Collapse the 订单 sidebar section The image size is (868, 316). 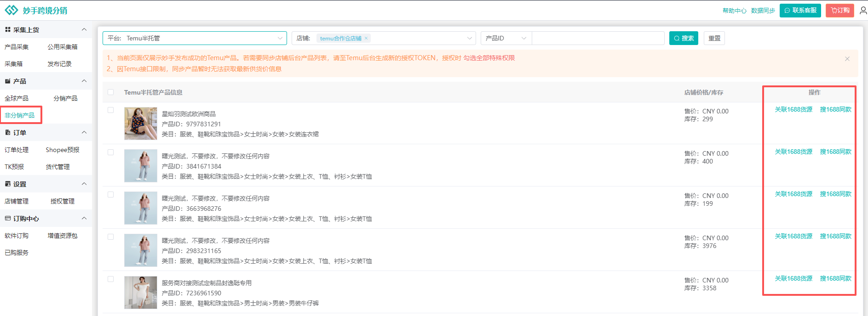(84, 133)
